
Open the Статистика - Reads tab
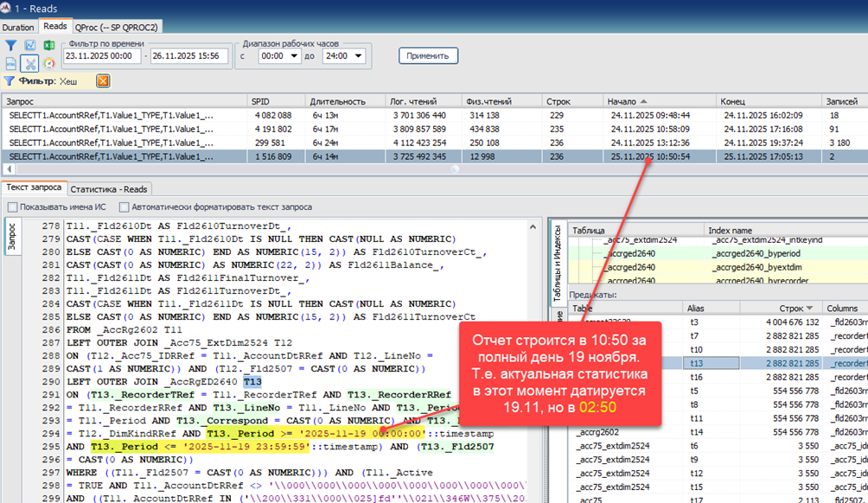tap(109, 188)
